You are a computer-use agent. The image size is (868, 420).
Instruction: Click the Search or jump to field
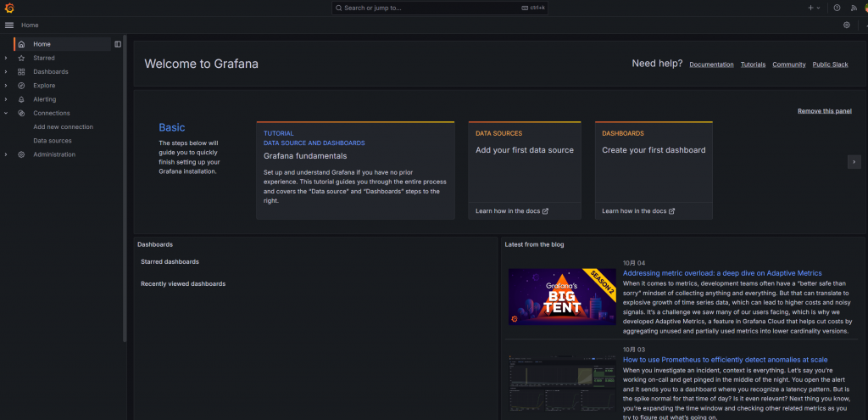point(440,8)
